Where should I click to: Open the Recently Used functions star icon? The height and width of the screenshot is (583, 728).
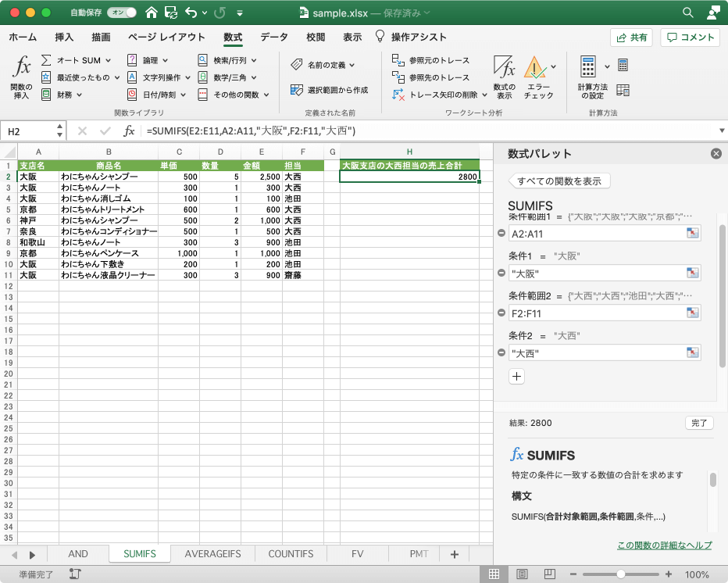pos(46,77)
